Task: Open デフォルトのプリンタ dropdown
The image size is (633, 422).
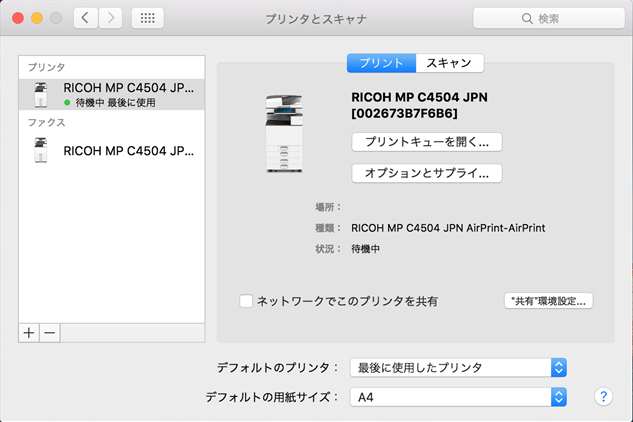Action: pyautogui.click(x=459, y=367)
